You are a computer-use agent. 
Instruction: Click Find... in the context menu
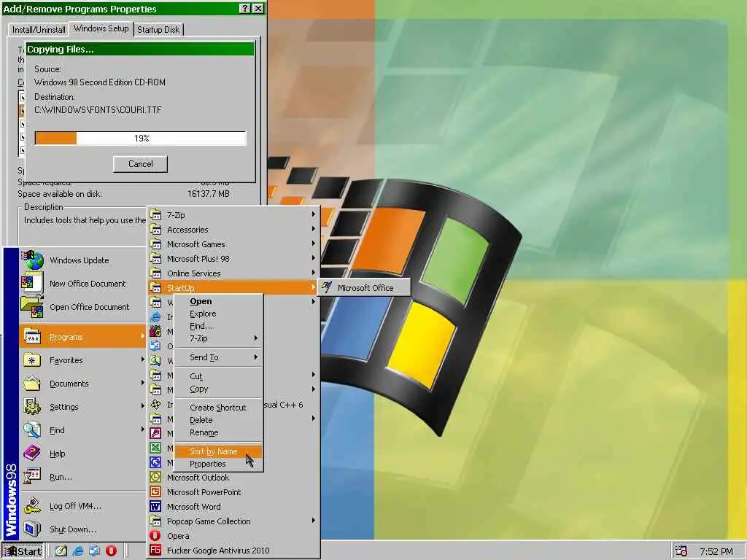click(219, 326)
